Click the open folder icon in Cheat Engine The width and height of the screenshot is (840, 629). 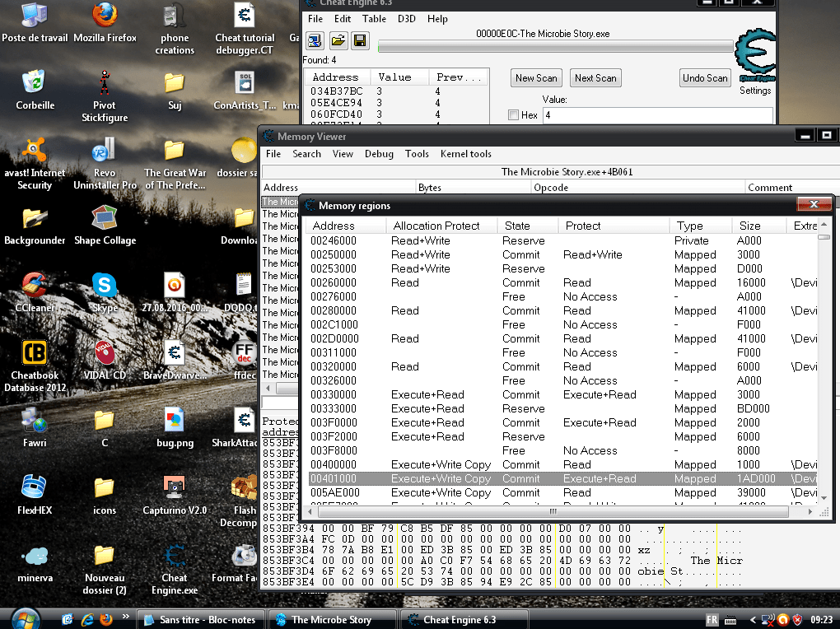pos(338,40)
